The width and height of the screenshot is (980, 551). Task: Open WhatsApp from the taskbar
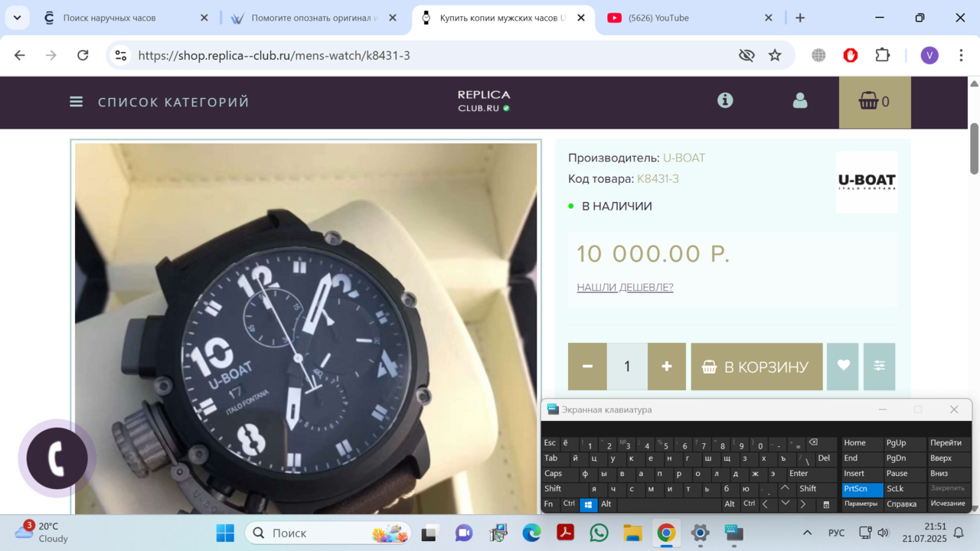coord(599,533)
